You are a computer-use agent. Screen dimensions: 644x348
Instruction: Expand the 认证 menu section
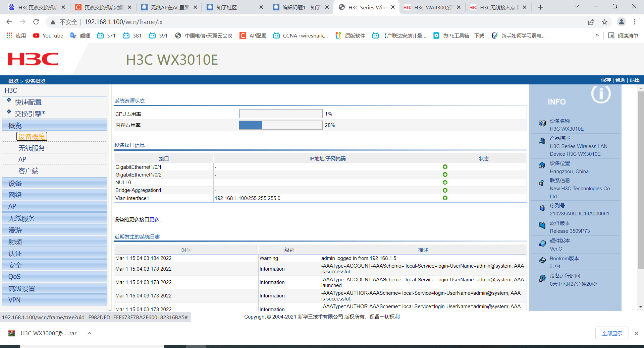tap(54, 253)
